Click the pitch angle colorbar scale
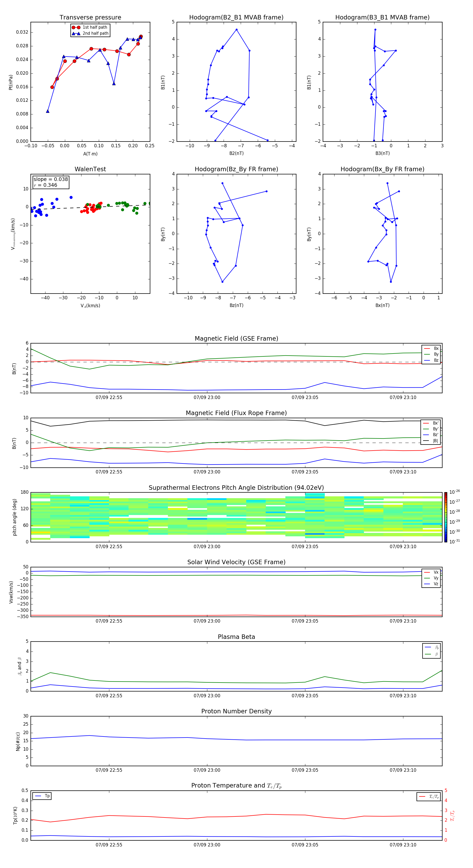 (x=446, y=517)
